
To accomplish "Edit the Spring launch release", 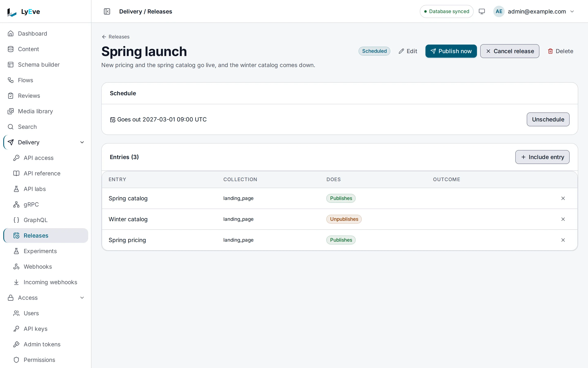I will coord(408,51).
